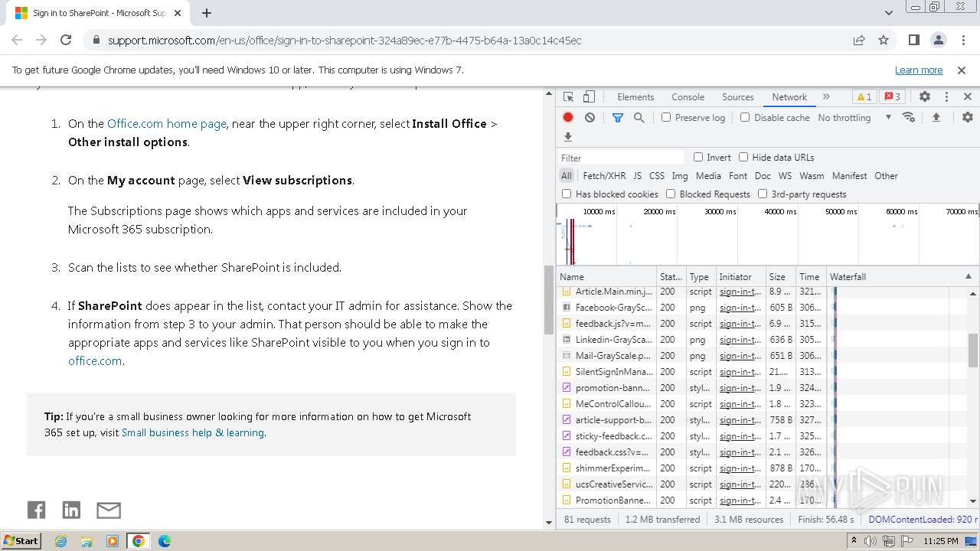Click the errors count badge
980x551 pixels.
point(891,97)
